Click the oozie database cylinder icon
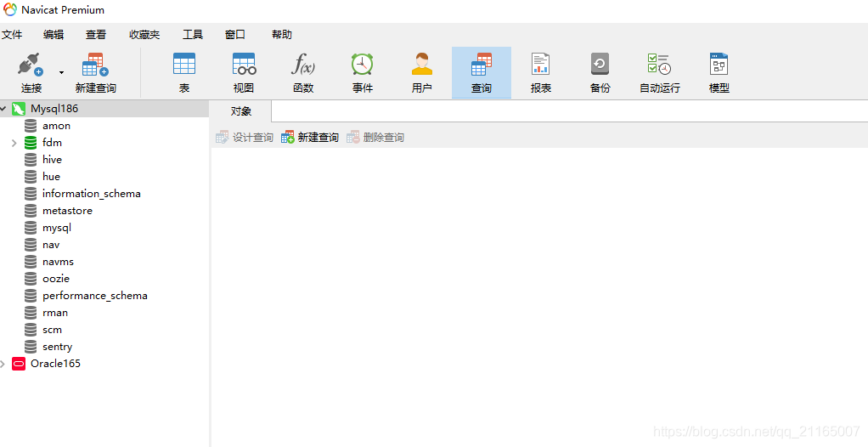This screenshot has height=447, width=868. click(31, 279)
